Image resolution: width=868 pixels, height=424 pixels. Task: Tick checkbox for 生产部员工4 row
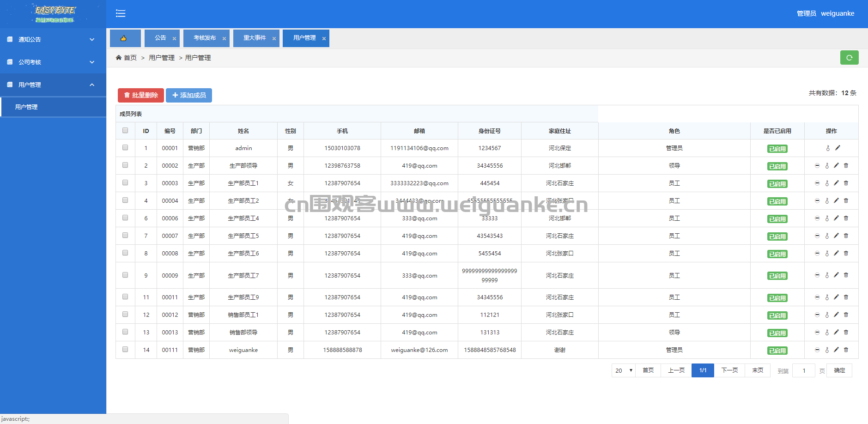coord(125,218)
